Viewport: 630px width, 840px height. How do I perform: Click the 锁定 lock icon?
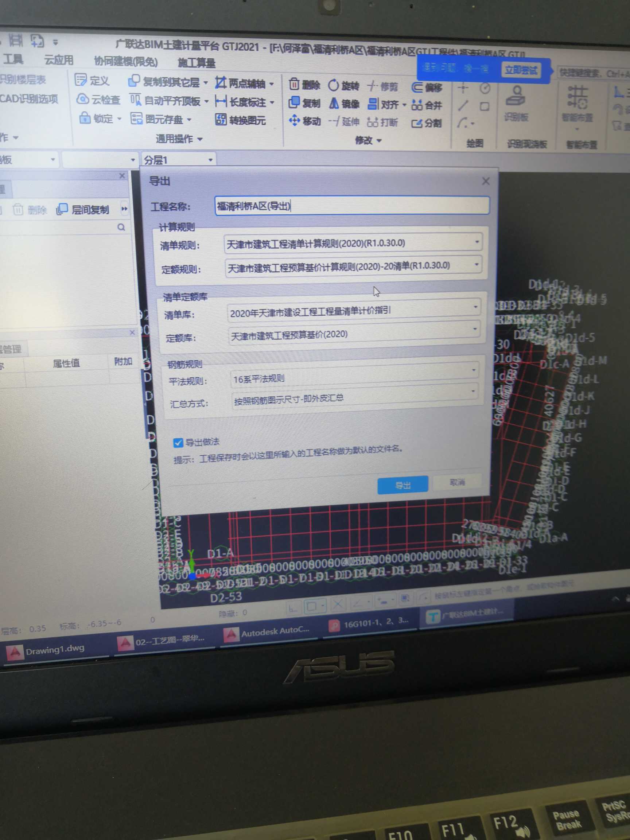(x=85, y=118)
